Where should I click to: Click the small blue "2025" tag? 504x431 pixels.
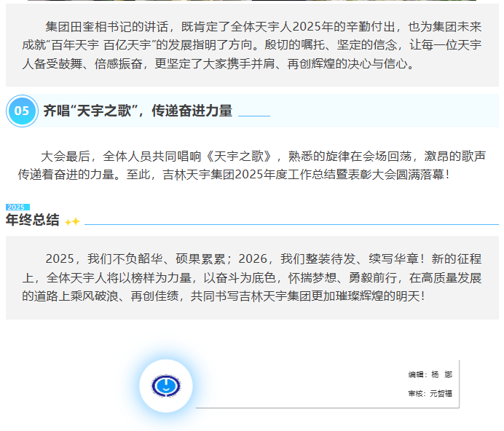17,207
